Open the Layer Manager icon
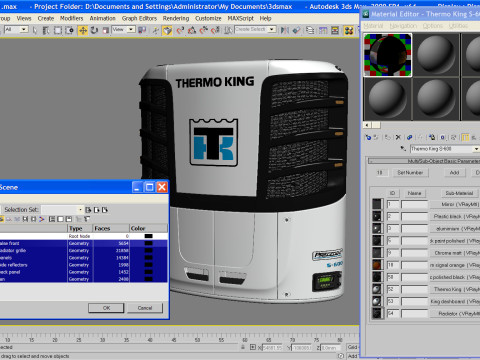 click(310, 31)
